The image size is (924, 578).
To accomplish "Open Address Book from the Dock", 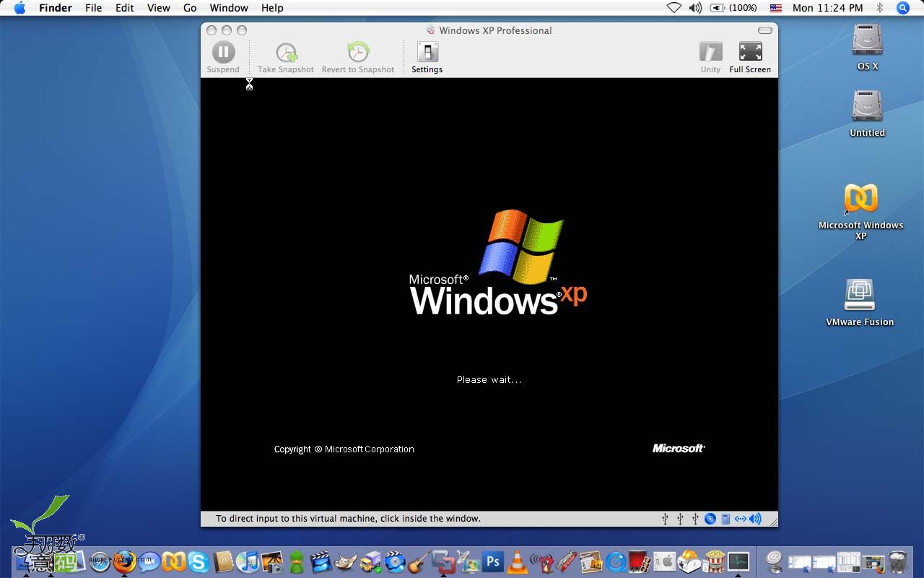I will pos(223,561).
